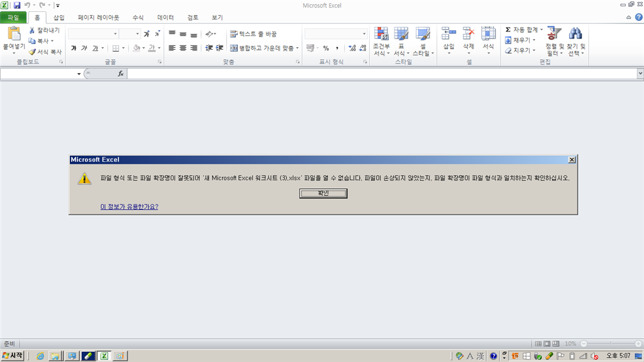This screenshot has height=362, width=644.
Task: Open Internet Explorer from taskbar
Action: pos(40,356)
